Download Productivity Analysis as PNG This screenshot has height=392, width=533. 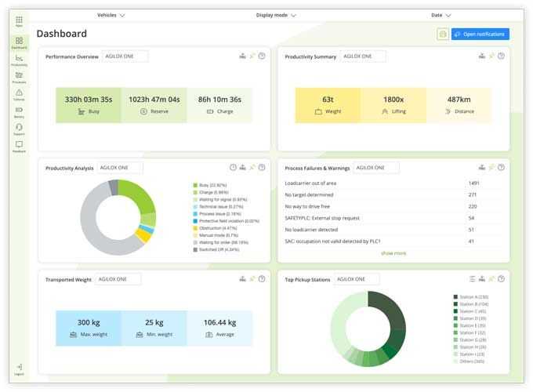click(x=242, y=167)
